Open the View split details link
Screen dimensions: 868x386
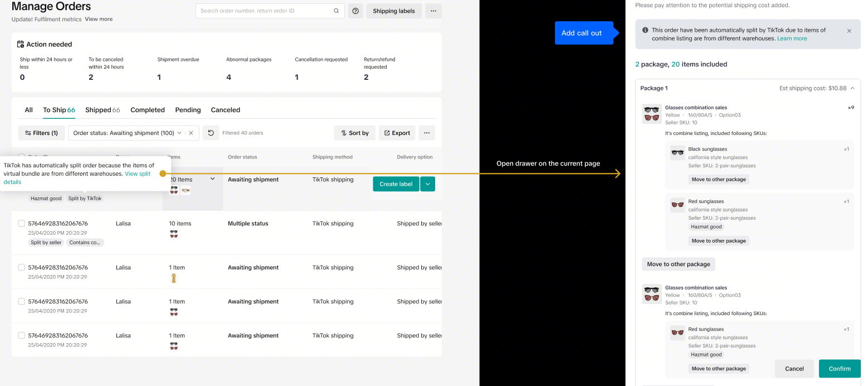tap(137, 174)
